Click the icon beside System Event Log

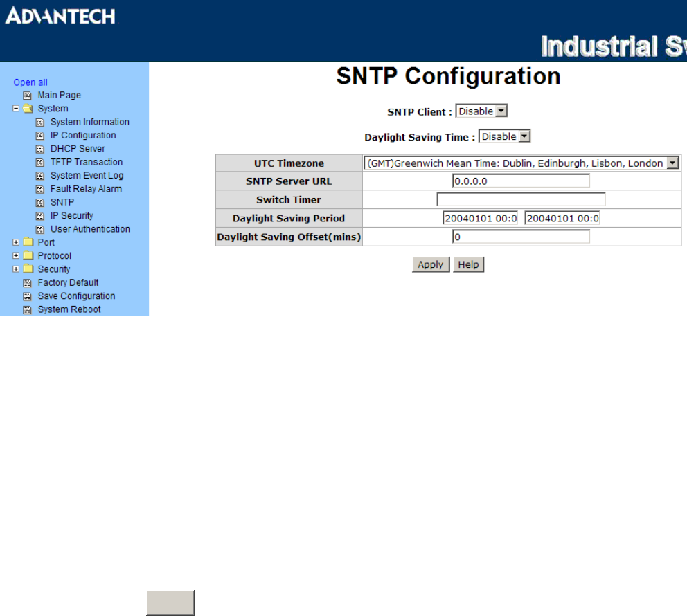tap(40, 176)
